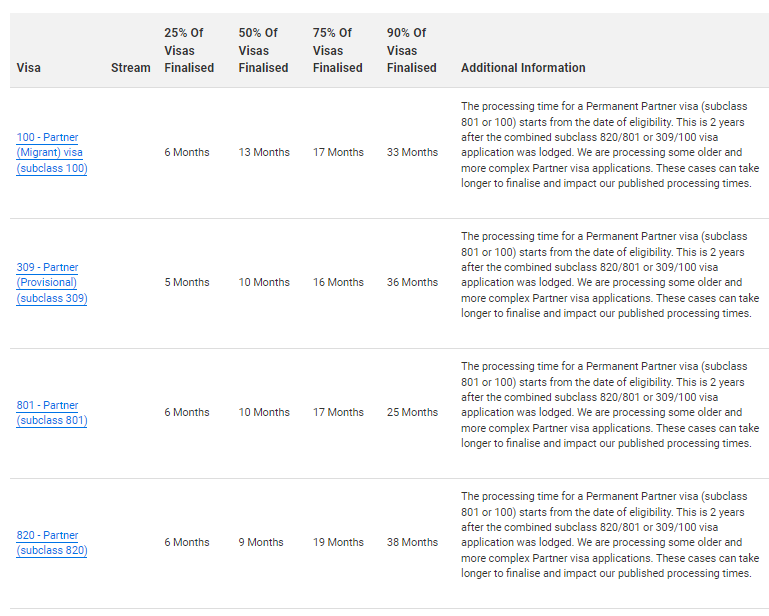
Task: Select the 9 Months cell for subclass 820
Action: pyautogui.click(x=261, y=542)
